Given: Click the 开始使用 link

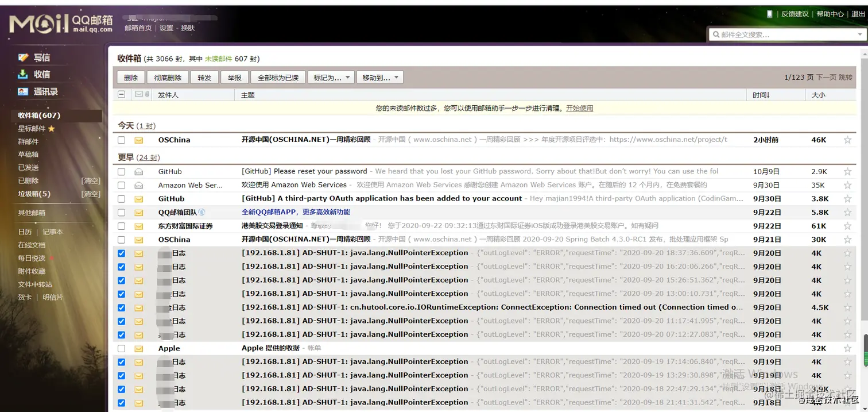Looking at the screenshot, I should 580,108.
